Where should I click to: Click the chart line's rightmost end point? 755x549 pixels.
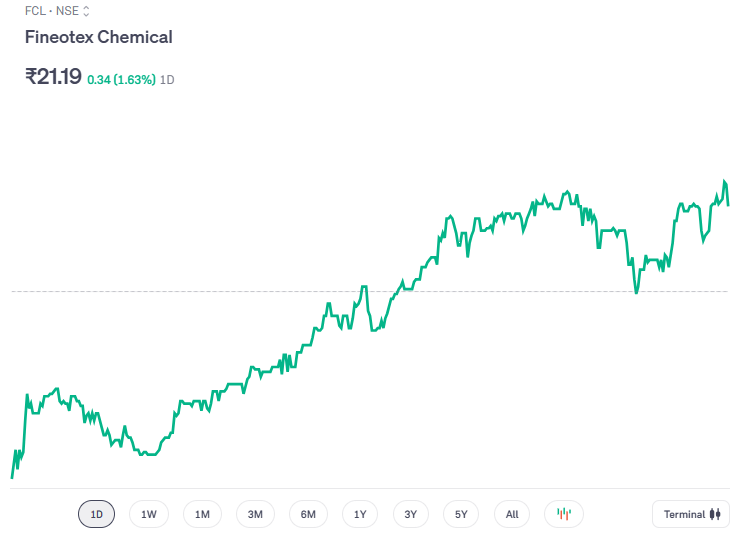728,205
